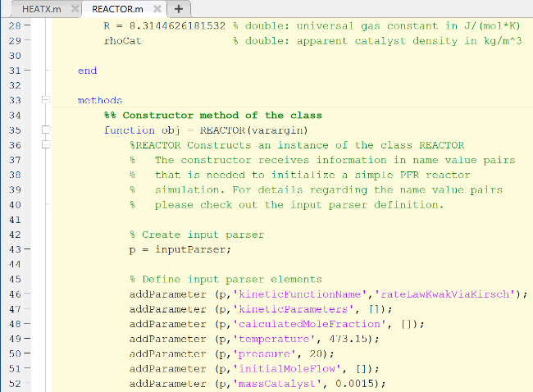Click the 'pressure' string

(x=265, y=354)
